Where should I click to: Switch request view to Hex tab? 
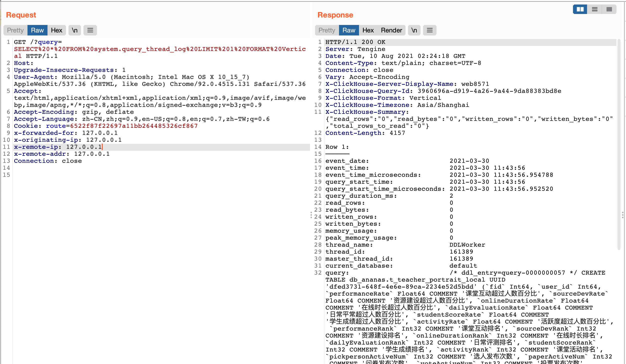(56, 30)
